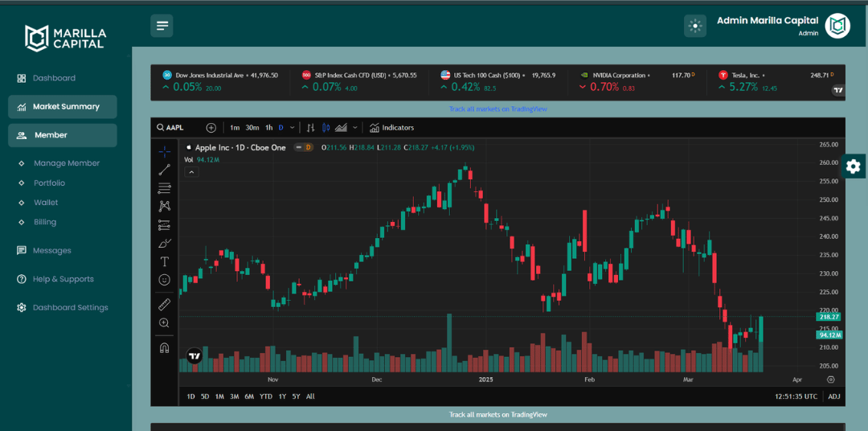The image size is (868, 431).
Task: Set chart range to 5D
Action: click(x=205, y=396)
